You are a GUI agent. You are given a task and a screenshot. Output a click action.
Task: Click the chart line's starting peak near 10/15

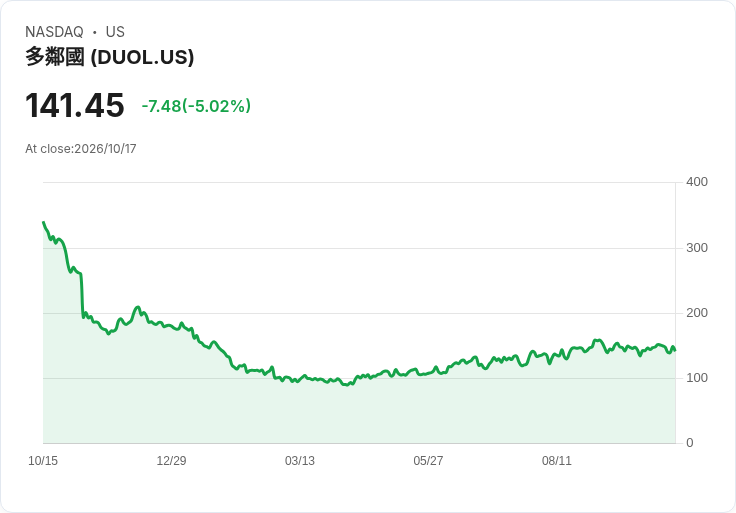coord(44,222)
